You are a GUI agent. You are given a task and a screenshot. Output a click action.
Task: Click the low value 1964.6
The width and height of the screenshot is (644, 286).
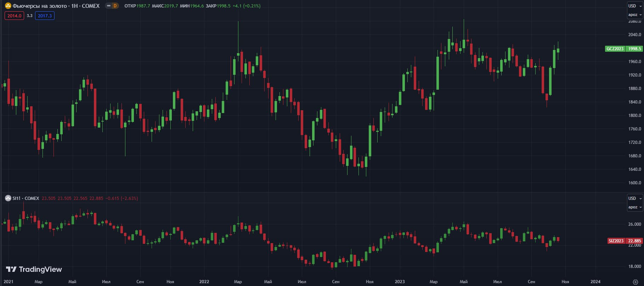tap(197, 6)
